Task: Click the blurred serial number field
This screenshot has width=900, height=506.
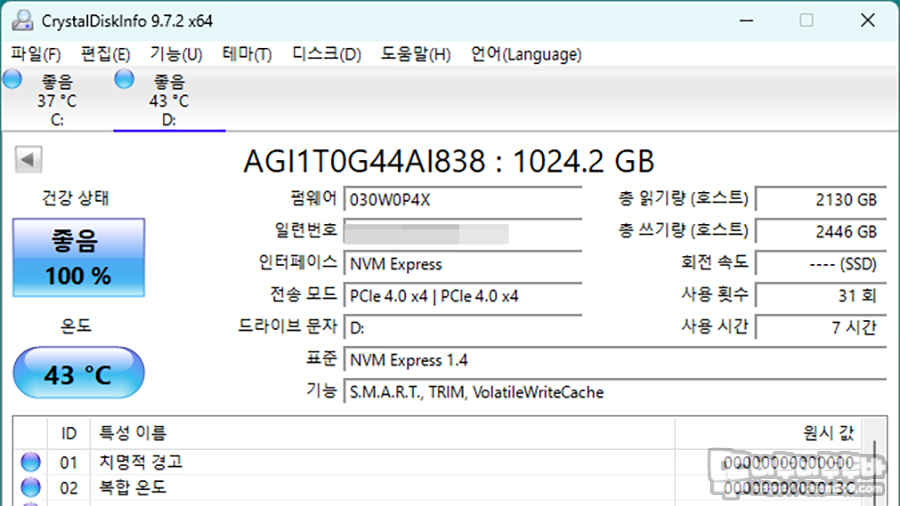Action: (x=463, y=232)
